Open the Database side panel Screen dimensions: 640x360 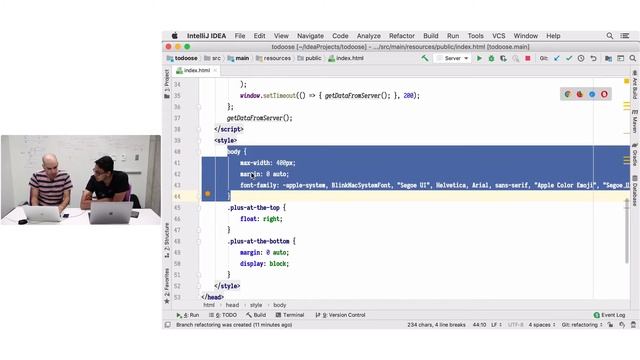(635, 190)
